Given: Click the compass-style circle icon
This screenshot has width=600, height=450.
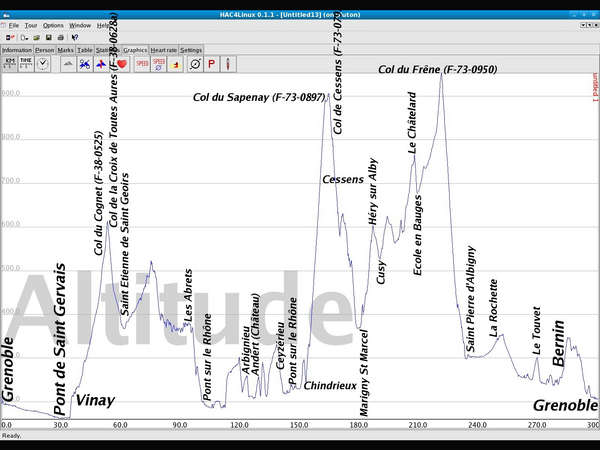Looking at the screenshot, I should pos(194,64).
